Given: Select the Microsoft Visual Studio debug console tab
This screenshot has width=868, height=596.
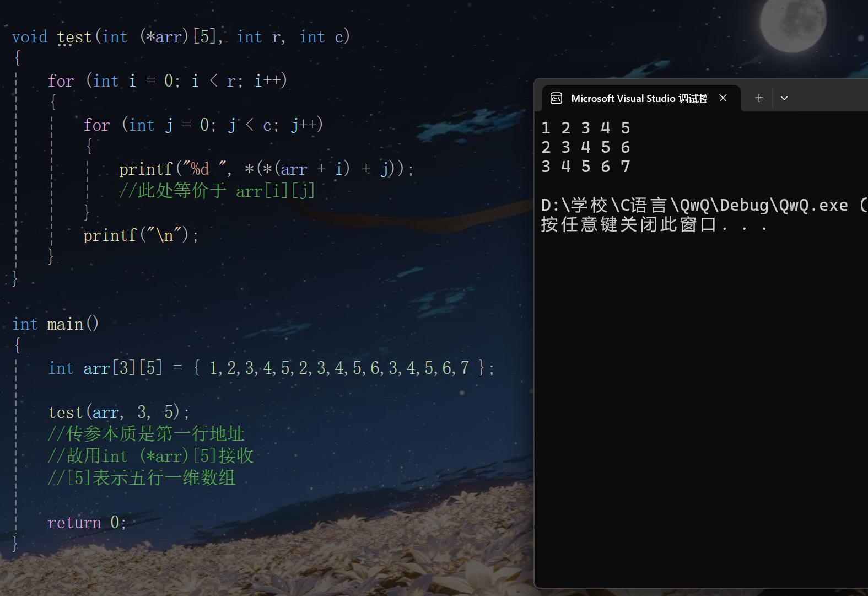Looking at the screenshot, I should click(x=641, y=98).
